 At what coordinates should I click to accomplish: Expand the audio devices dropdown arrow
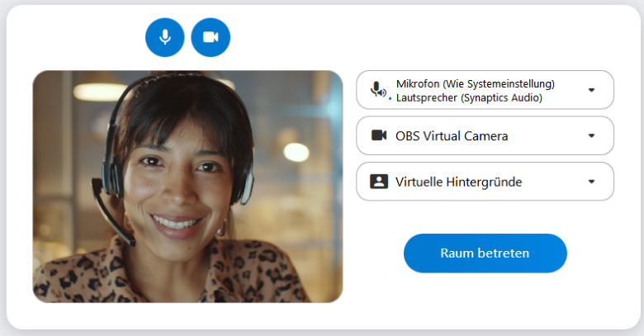pyautogui.click(x=591, y=90)
